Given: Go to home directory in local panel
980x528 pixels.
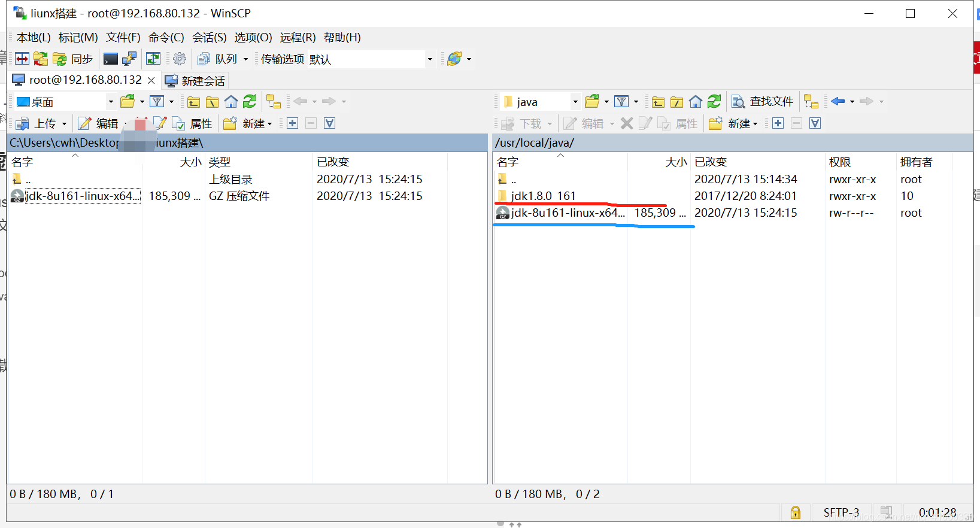Looking at the screenshot, I should click(x=231, y=102).
